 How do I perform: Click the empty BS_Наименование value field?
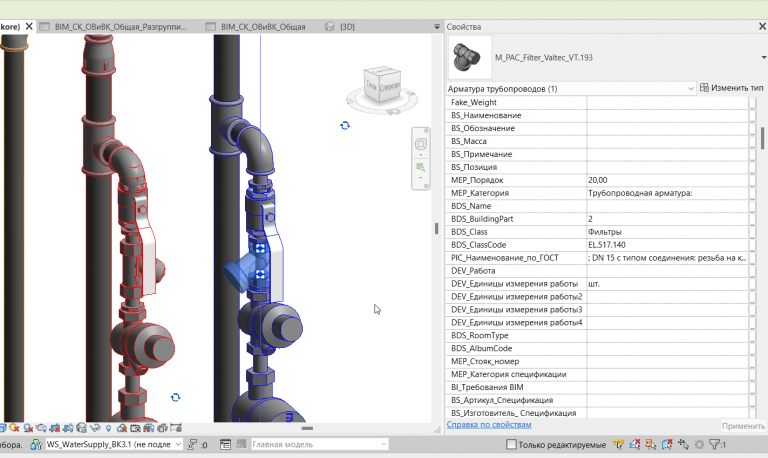click(x=668, y=115)
